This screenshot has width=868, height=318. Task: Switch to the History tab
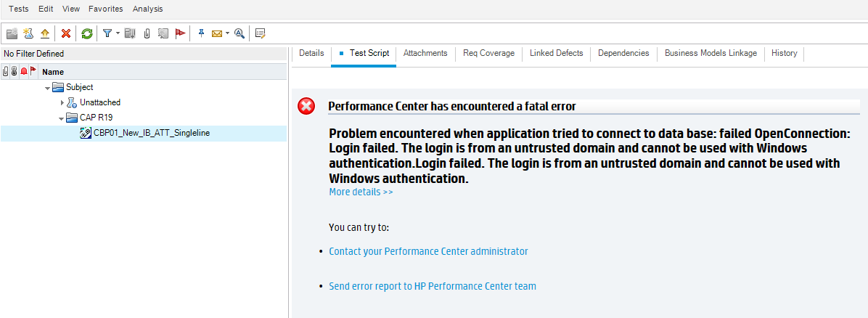pos(784,53)
